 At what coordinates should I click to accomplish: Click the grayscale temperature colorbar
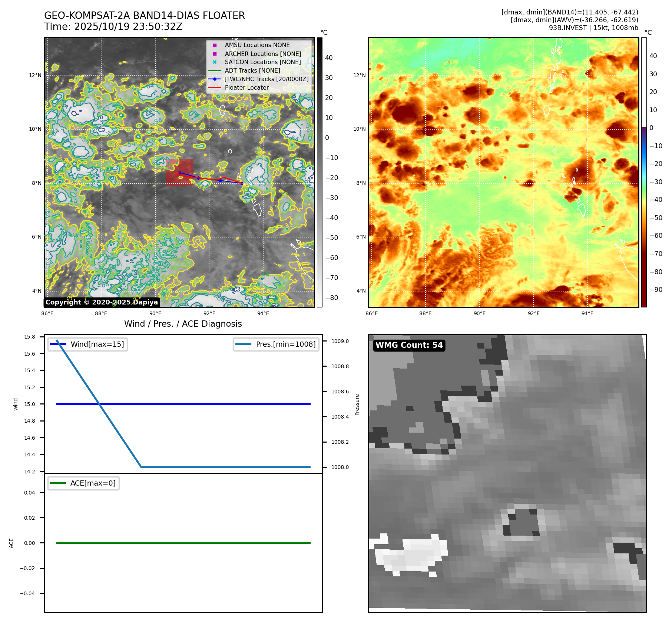320,172
